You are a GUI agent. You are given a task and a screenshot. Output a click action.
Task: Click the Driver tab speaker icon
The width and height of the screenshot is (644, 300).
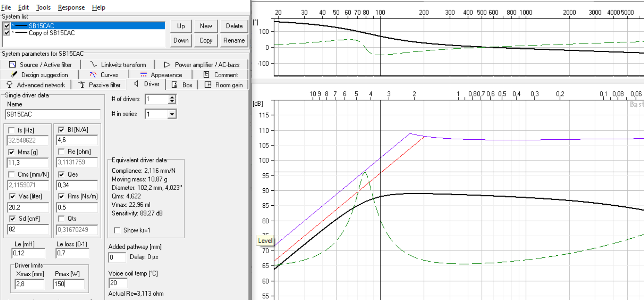[x=136, y=84]
